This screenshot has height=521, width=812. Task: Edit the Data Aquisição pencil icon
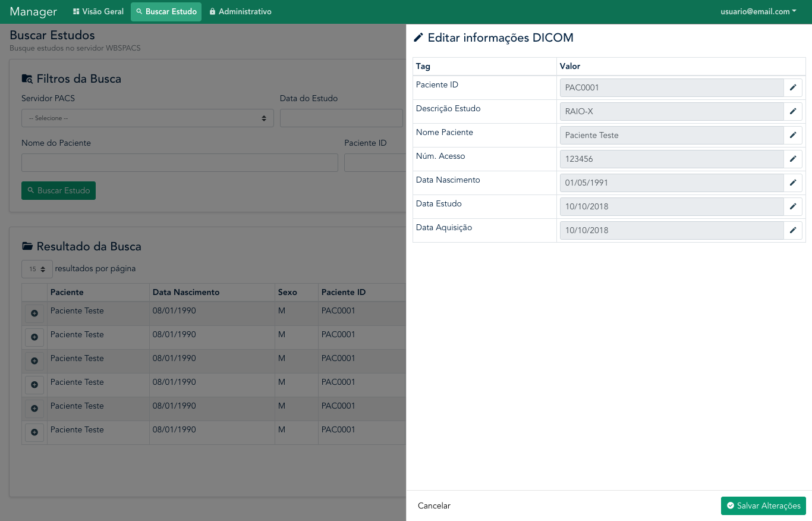click(793, 230)
